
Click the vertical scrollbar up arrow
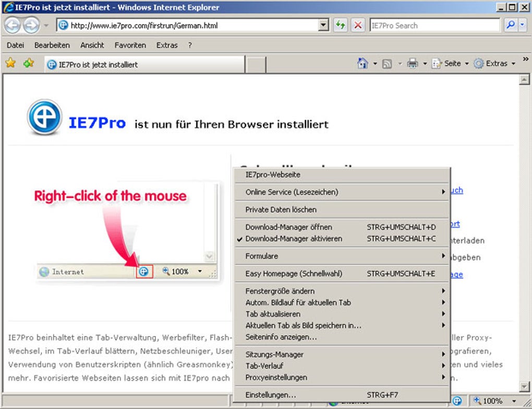(x=524, y=80)
